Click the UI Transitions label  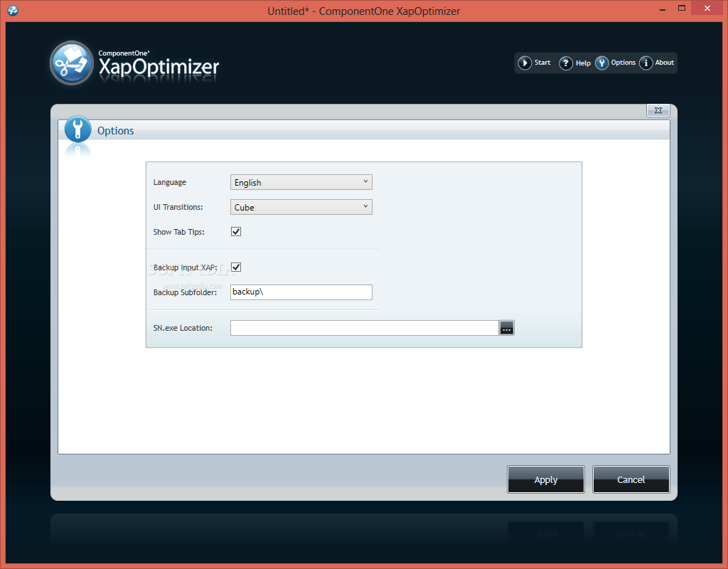tap(178, 207)
